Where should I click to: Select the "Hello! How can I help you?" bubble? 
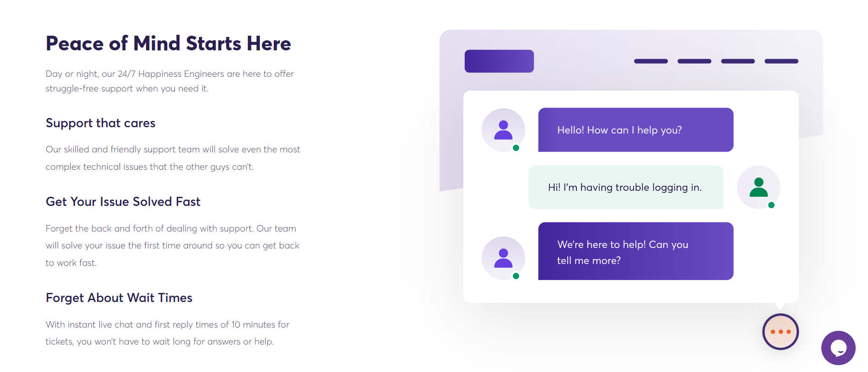635,130
